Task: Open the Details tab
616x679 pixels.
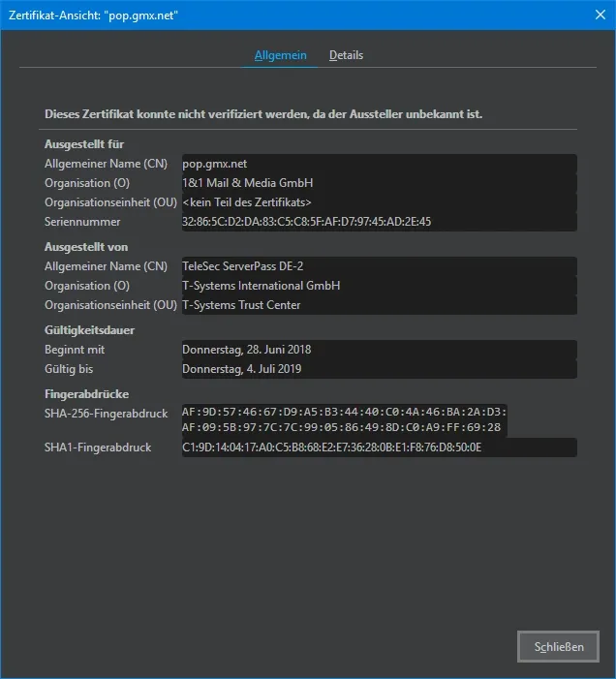Action: point(346,55)
